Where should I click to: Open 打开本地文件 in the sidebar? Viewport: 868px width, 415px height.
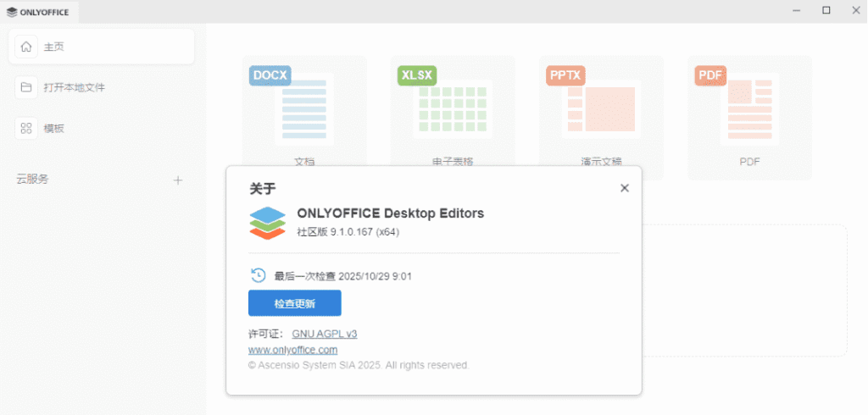pos(102,87)
